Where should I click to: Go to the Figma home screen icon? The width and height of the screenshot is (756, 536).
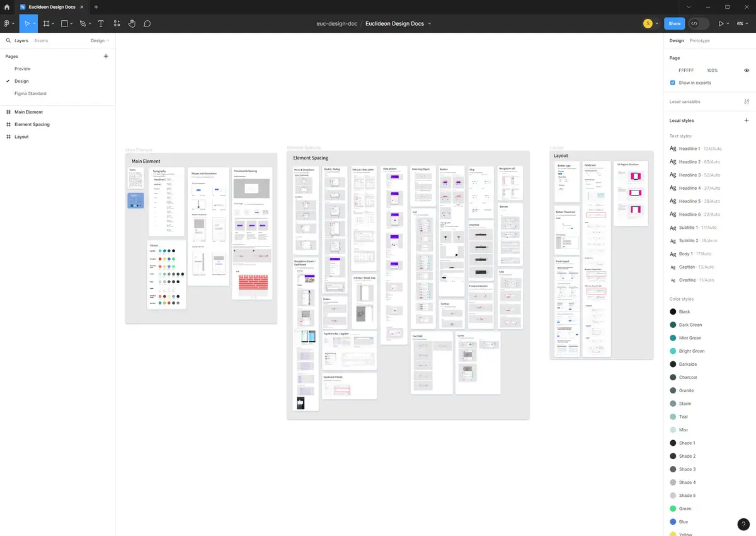7,7
